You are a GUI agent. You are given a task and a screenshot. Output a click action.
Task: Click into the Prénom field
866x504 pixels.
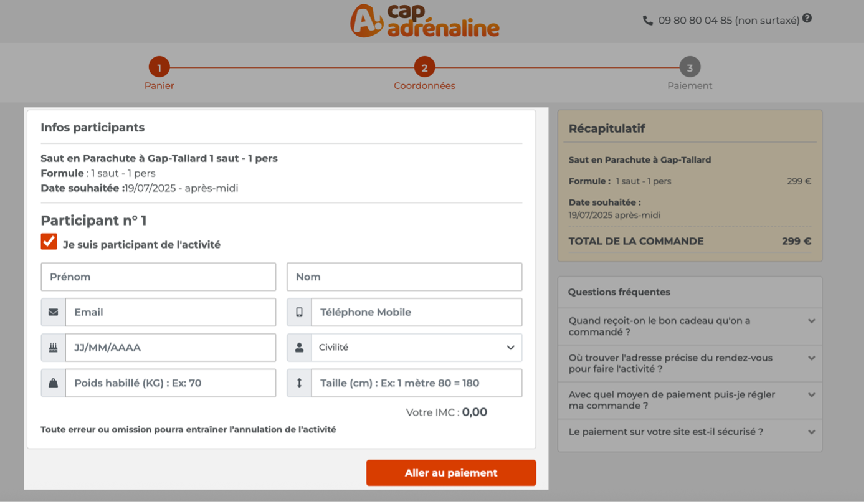pyautogui.click(x=158, y=277)
